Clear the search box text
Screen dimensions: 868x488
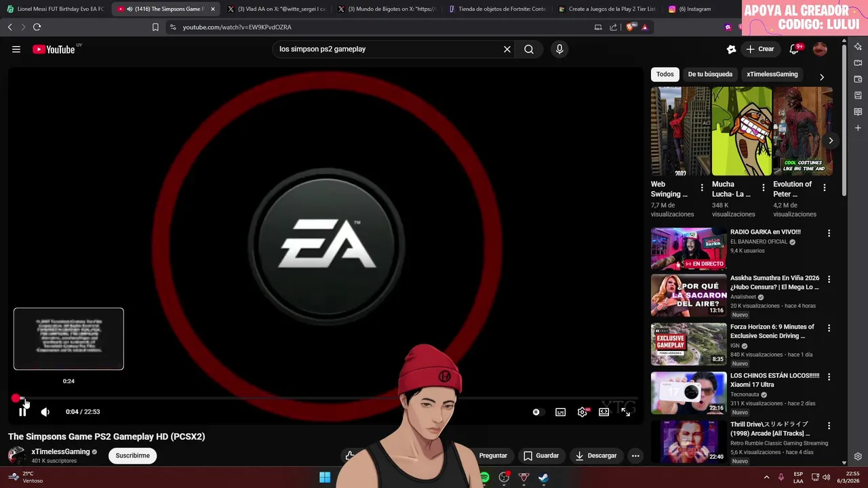pos(507,49)
